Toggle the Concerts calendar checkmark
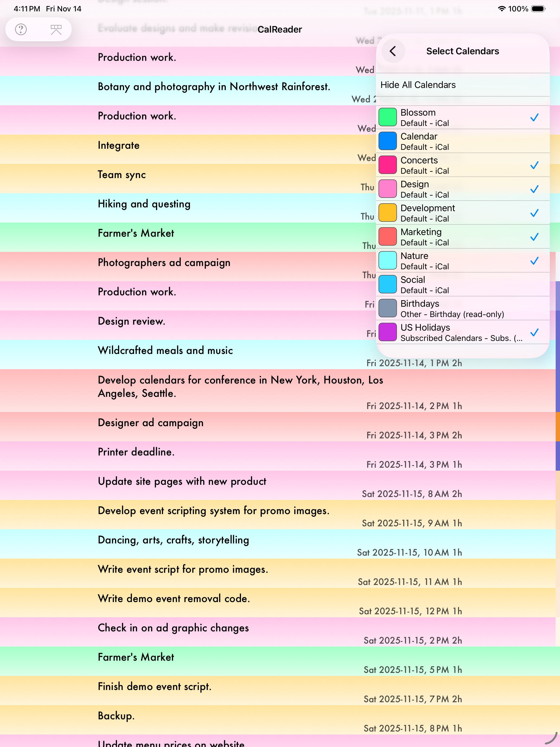Screen dimensions: 560x747 (534, 165)
